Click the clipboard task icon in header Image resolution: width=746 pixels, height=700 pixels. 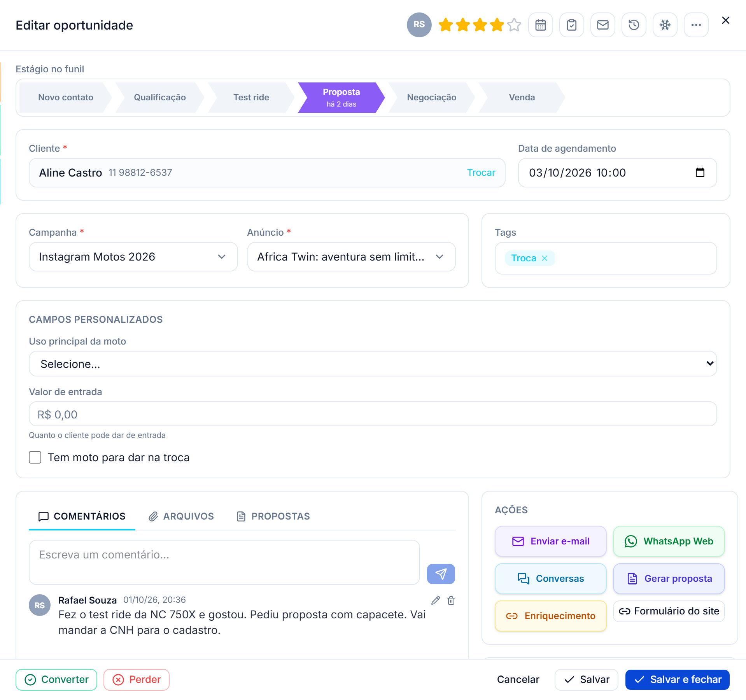point(571,25)
